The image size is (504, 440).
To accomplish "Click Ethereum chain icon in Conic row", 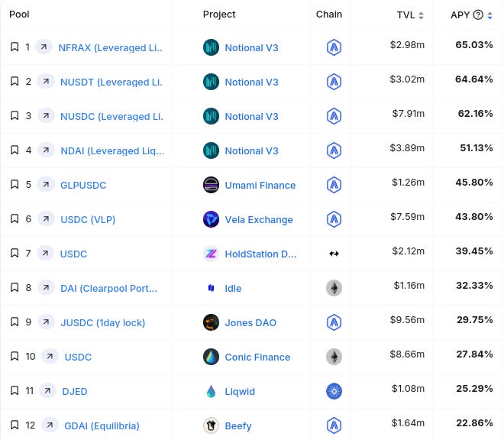I will [x=334, y=357].
